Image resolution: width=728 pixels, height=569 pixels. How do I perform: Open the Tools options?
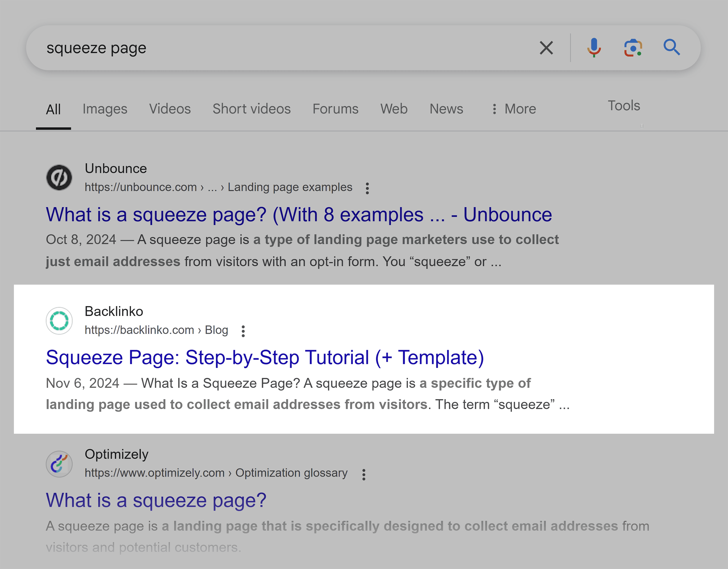click(624, 106)
